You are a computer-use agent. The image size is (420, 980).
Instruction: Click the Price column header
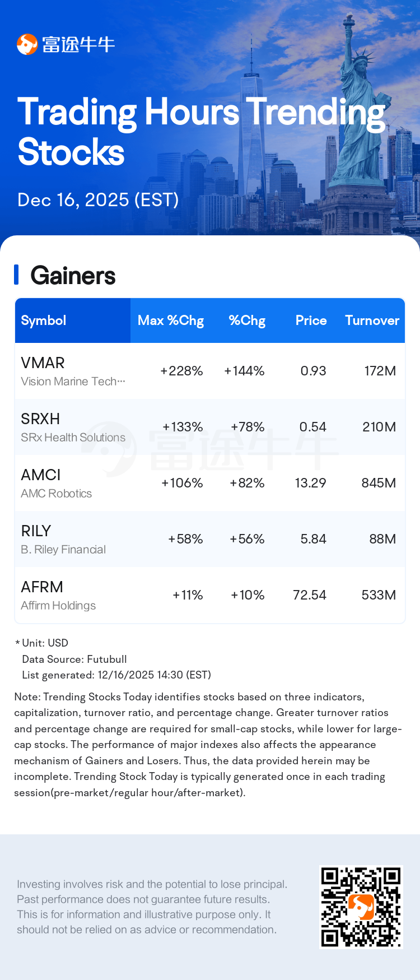coord(311,321)
